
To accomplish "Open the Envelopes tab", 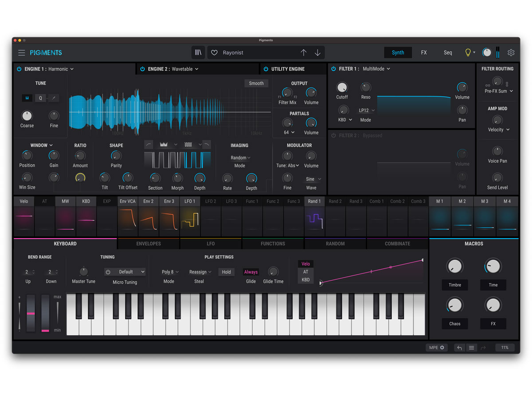I will pyautogui.click(x=149, y=243).
